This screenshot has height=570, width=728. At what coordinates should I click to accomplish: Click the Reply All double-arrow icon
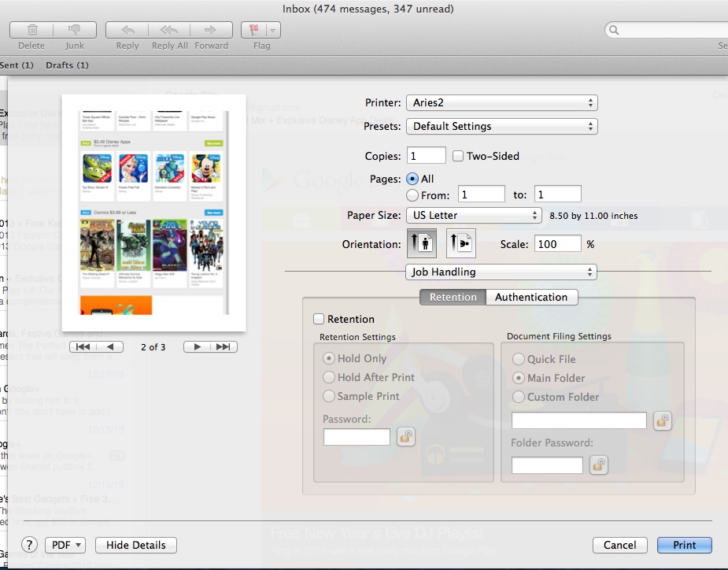[169, 30]
